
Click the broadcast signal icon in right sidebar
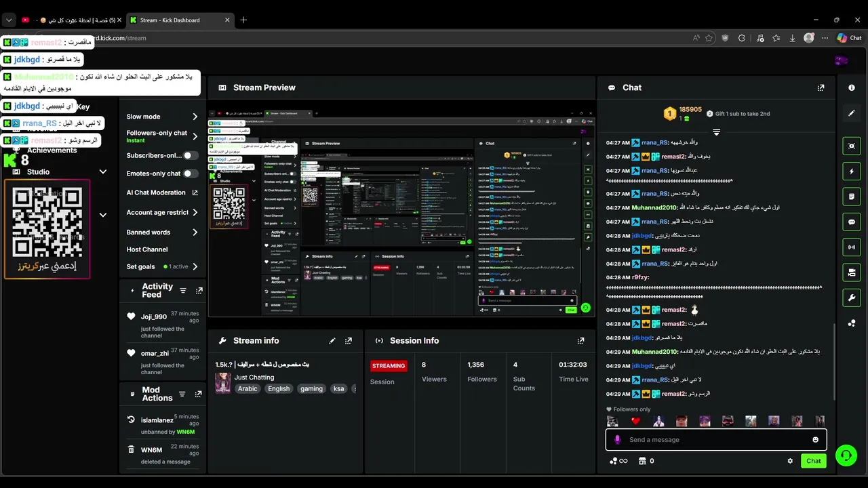pos(852,247)
